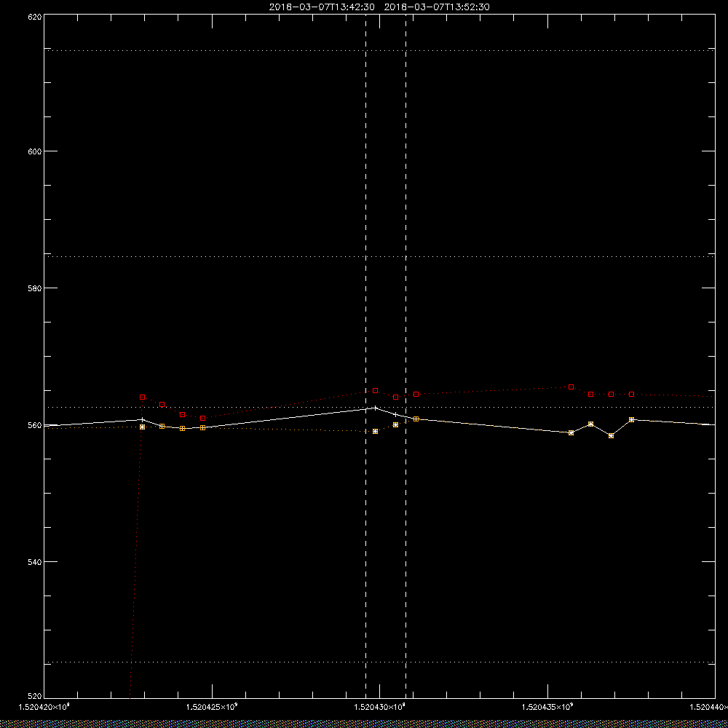The height and width of the screenshot is (728, 728).
Task: Click the 1.520430×10⁹ x-axis label
Action: [x=380, y=707]
